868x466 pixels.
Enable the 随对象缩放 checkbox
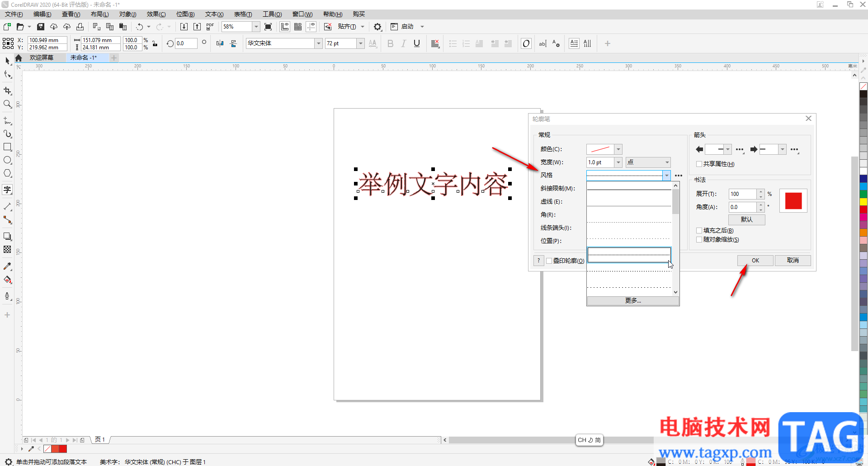pos(699,240)
